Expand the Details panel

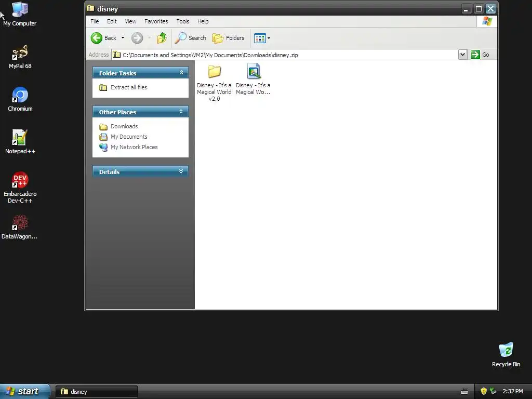tap(181, 171)
